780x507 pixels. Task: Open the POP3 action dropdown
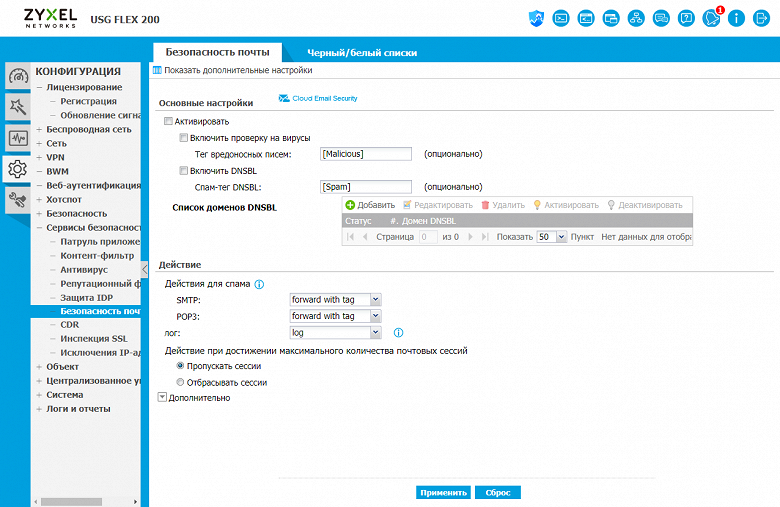tap(335, 316)
